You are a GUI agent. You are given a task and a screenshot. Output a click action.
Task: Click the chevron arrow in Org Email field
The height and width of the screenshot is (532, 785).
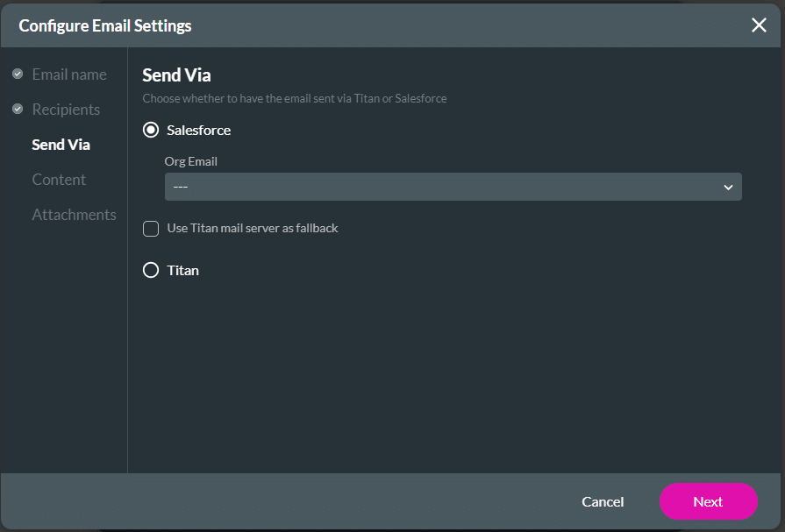pyautogui.click(x=728, y=187)
